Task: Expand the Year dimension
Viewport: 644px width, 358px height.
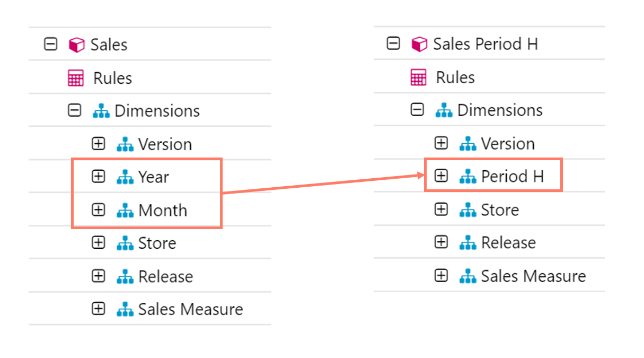Action: [x=98, y=177]
